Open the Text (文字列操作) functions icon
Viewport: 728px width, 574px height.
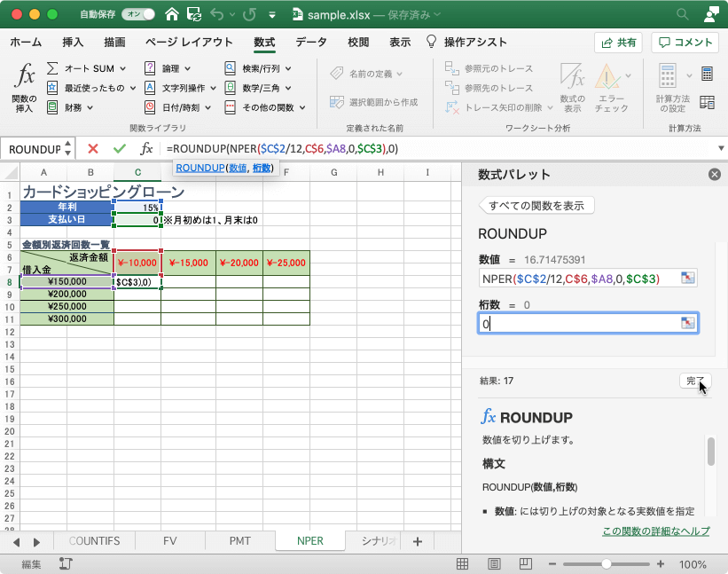150,87
